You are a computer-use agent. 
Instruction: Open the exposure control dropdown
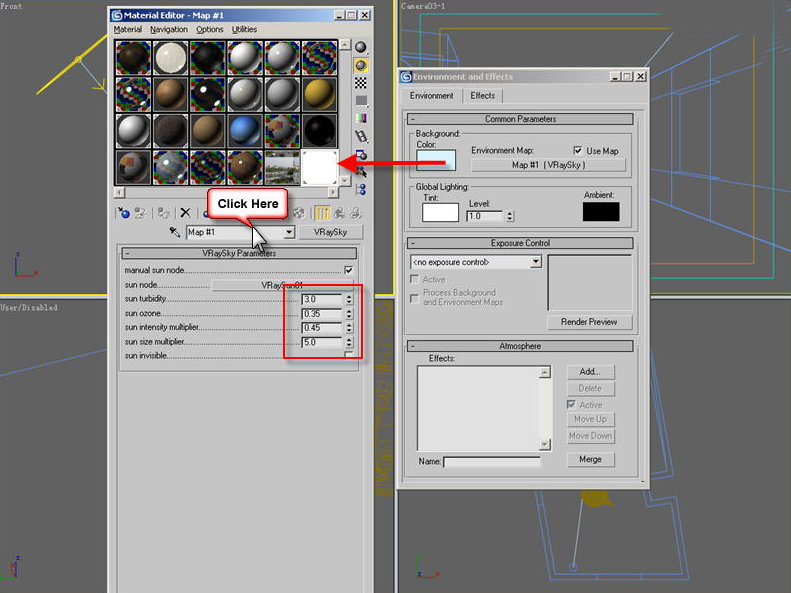pyautogui.click(x=536, y=262)
